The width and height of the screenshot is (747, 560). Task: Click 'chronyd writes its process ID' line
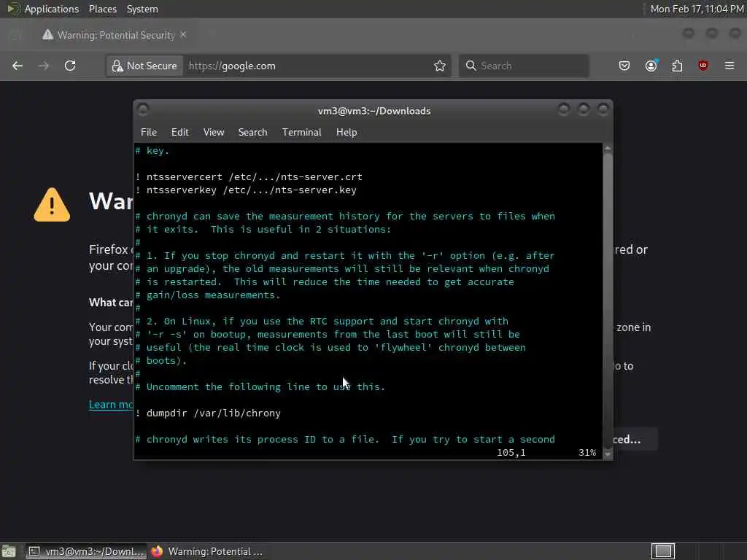tap(345, 439)
